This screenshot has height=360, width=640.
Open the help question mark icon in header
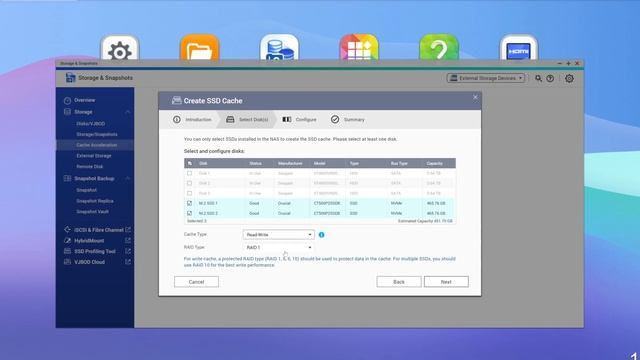550,78
